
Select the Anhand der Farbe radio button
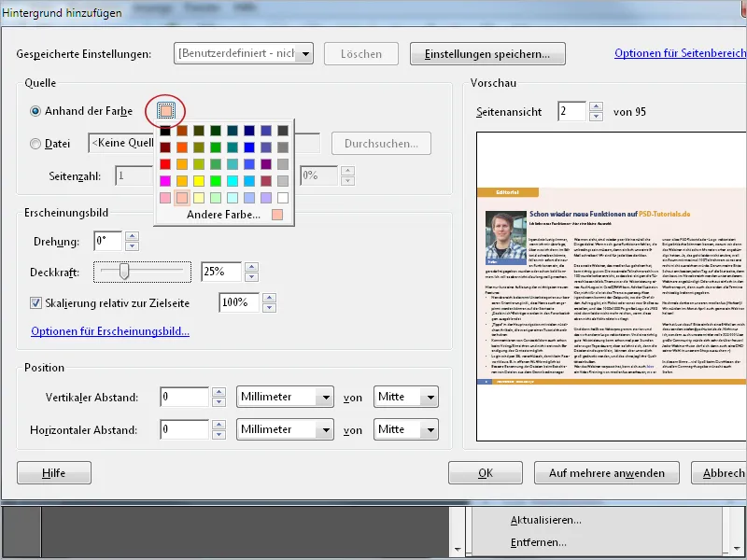[35, 111]
